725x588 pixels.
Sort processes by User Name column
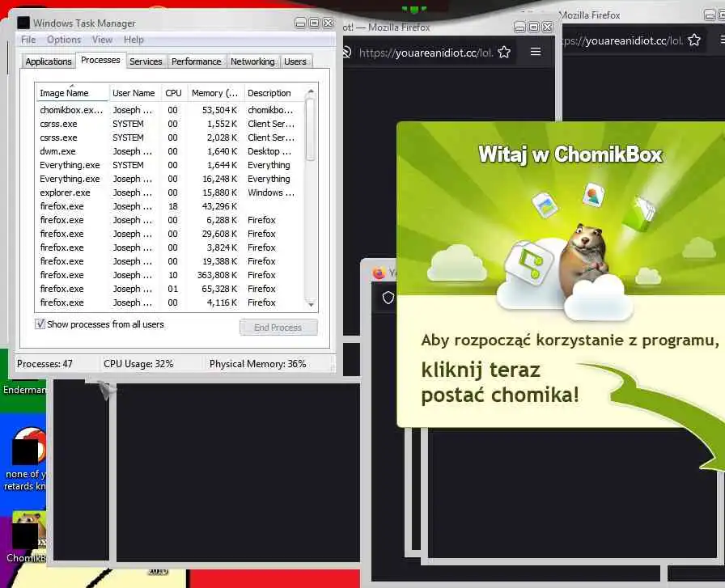(134, 93)
